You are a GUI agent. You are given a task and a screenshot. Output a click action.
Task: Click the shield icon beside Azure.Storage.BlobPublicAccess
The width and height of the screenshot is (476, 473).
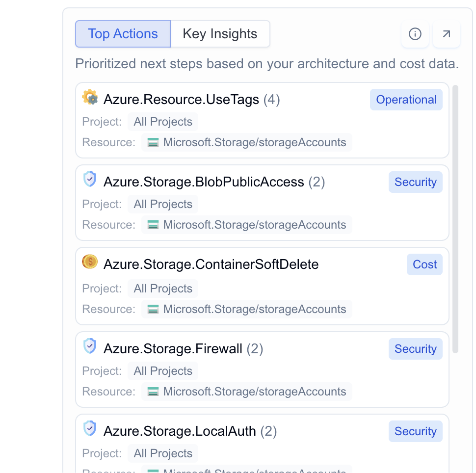[90, 179]
